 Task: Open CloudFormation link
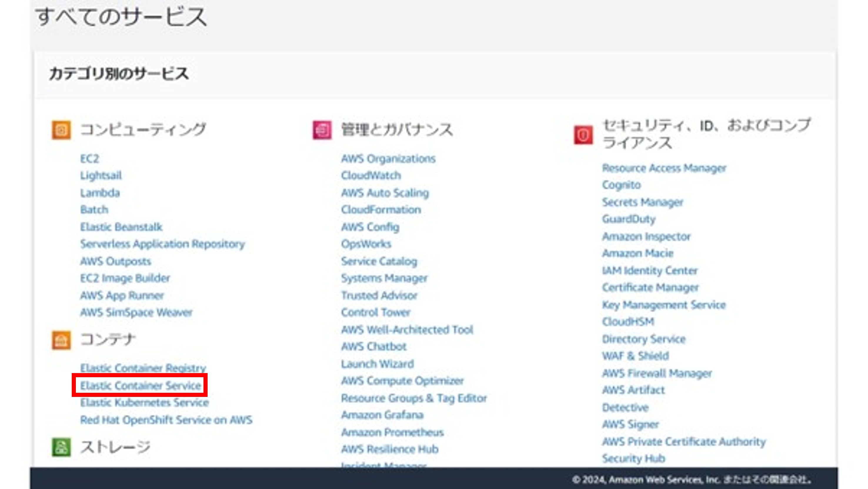point(381,210)
